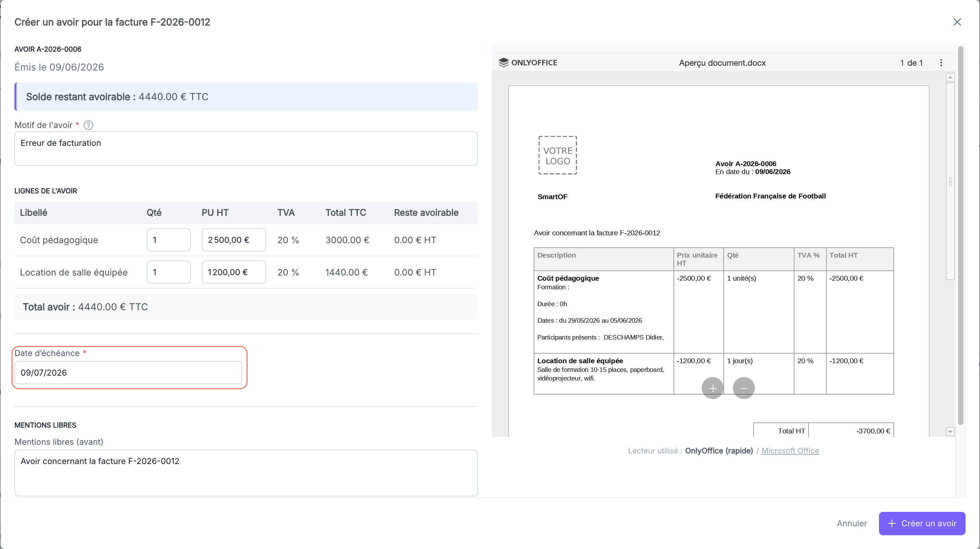Viewport: 980px width, 549px height.
Task: Click Créer un avoir button
Action: tap(922, 523)
